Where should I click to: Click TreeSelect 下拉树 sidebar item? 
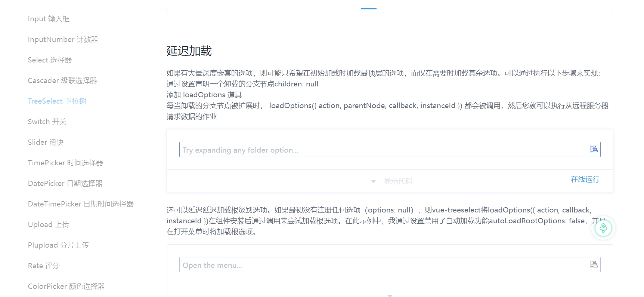pyautogui.click(x=57, y=101)
